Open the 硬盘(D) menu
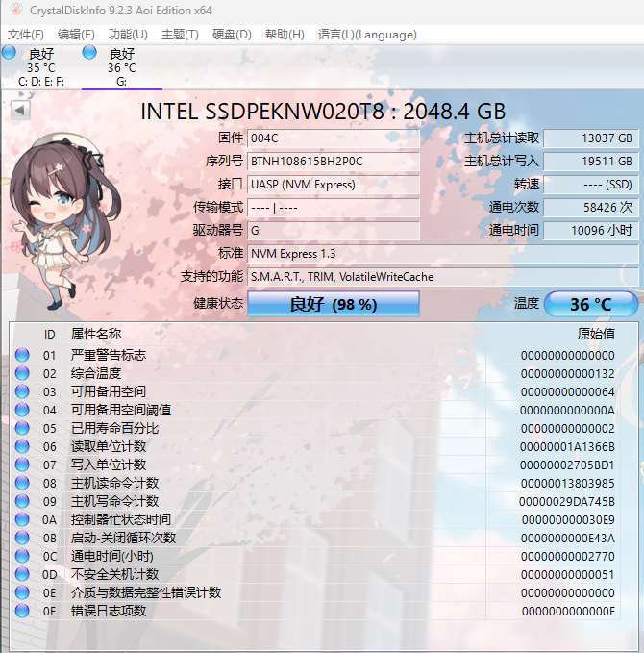Screen dimensions: 644x653 232,35
